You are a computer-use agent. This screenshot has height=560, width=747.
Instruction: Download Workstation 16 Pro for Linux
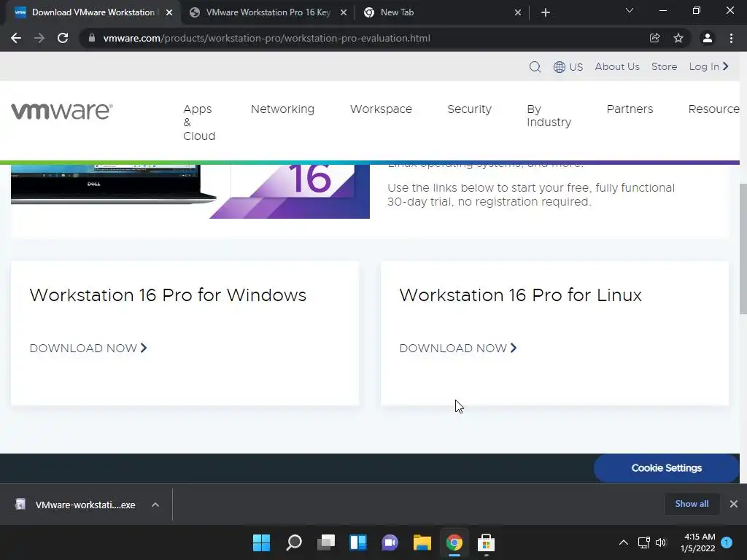click(x=458, y=348)
